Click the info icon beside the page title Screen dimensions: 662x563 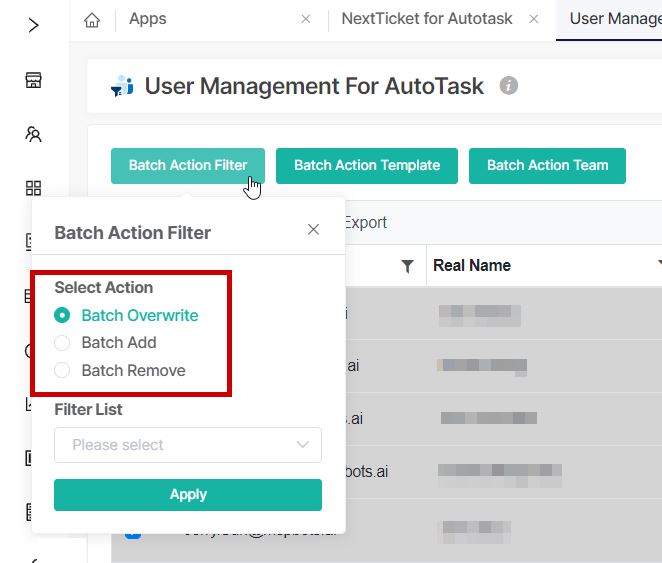tap(509, 86)
